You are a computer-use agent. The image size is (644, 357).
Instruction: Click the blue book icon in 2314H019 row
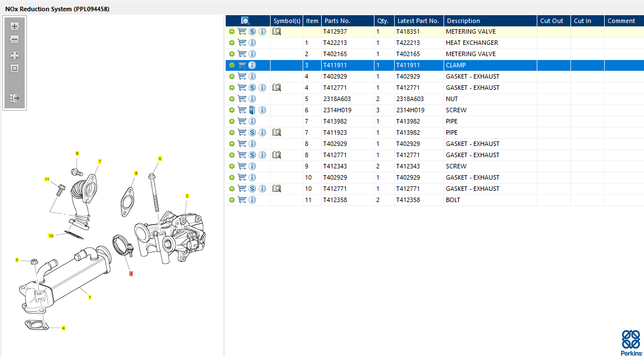pos(252,110)
